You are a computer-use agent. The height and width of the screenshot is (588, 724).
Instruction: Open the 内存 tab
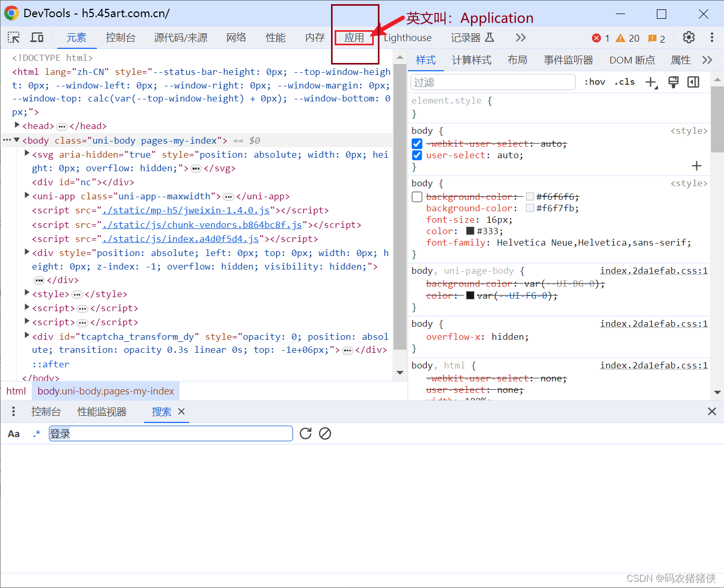tap(315, 37)
